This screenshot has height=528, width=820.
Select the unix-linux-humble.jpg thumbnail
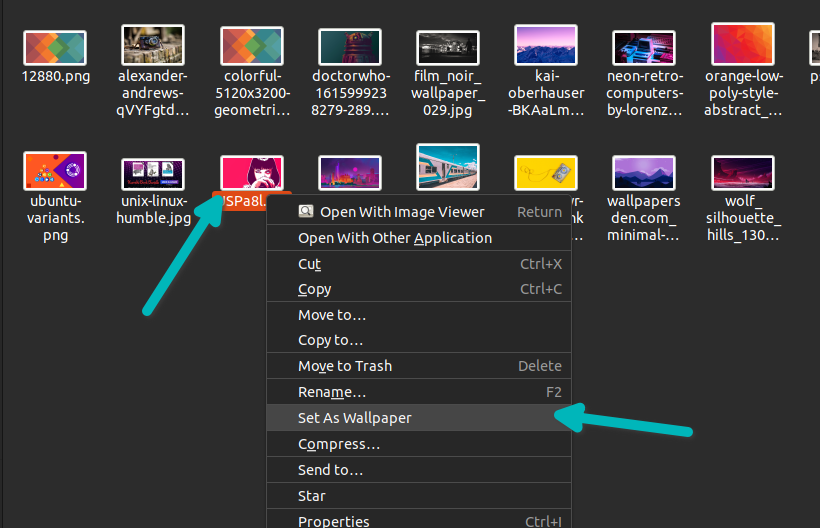pyautogui.click(x=153, y=174)
